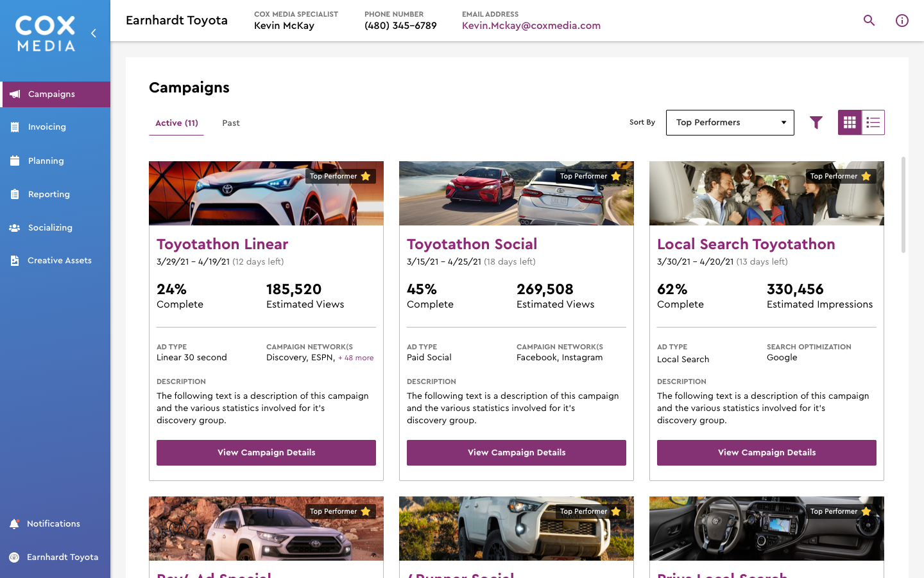The width and height of the screenshot is (924, 578).
Task: Open the Local Search Toyotathon title link
Action: coord(746,244)
